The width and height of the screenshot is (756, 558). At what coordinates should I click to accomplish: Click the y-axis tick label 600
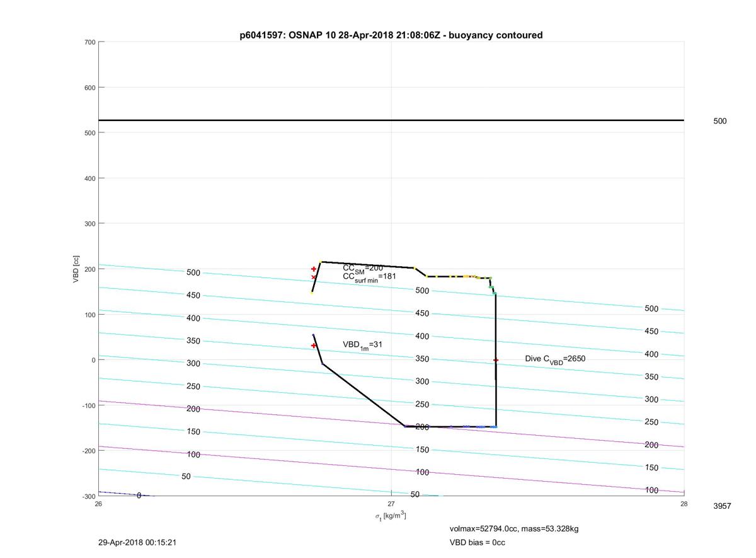click(x=89, y=88)
